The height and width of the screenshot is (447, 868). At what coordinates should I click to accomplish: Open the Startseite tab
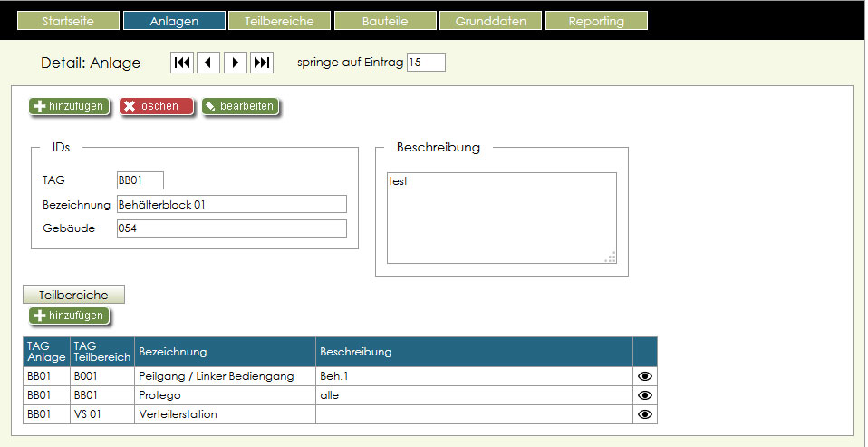click(68, 21)
